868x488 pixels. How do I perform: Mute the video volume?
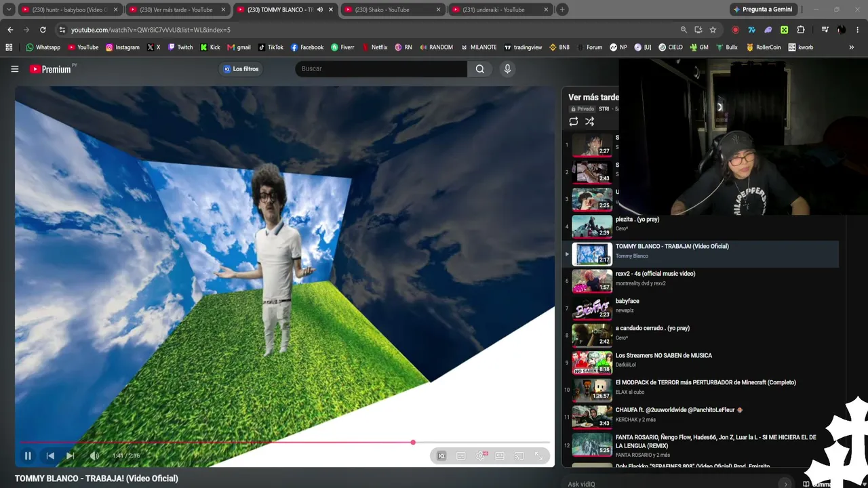click(x=94, y=456)
